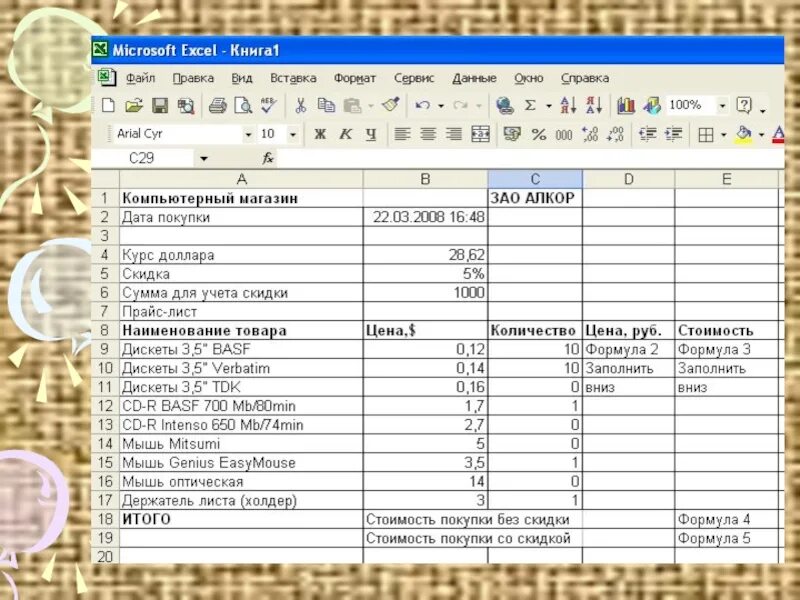The height and width of the screenshot is (600, 800).
Task: Open a file with folder icon
Action: 134,106
